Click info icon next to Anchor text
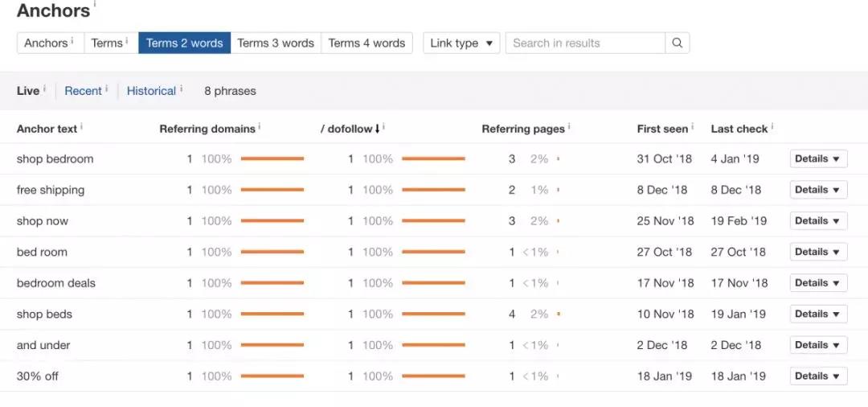This screenshot has width=868, height=407. (82, 126)
